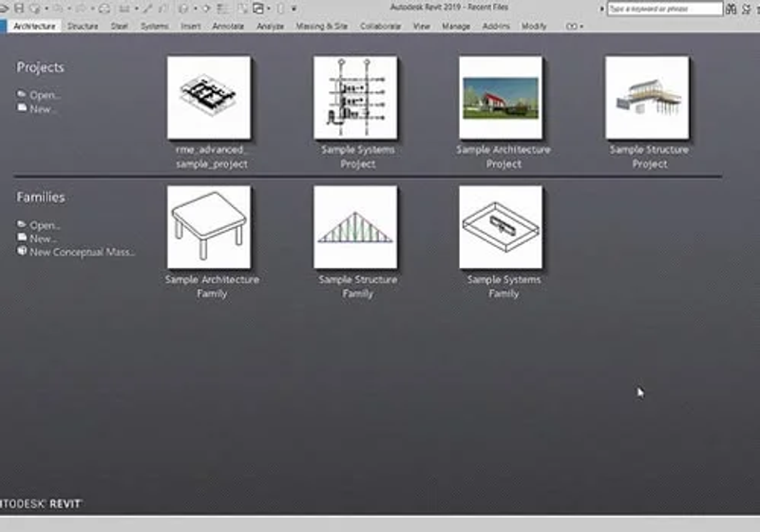Select the Measure tool icon
This screenshot has width=760, height=532.
pyautogui.click(x=124, y=9)
